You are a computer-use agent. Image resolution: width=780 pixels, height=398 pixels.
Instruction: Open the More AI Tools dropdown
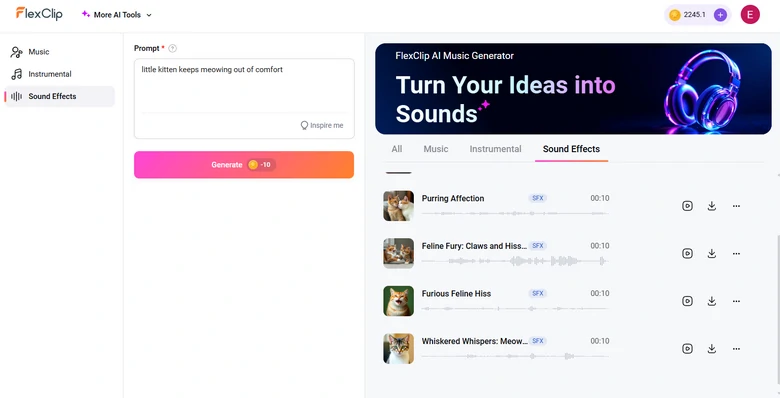[x=117, y=15]
